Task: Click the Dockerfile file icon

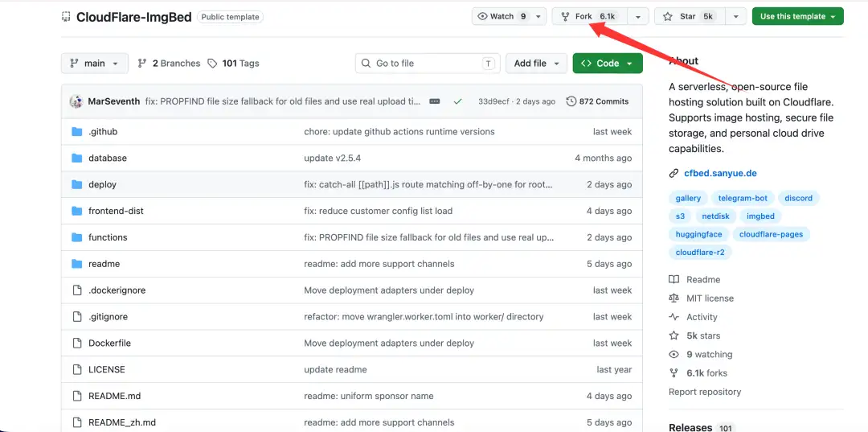Action: tap(77, 344)
